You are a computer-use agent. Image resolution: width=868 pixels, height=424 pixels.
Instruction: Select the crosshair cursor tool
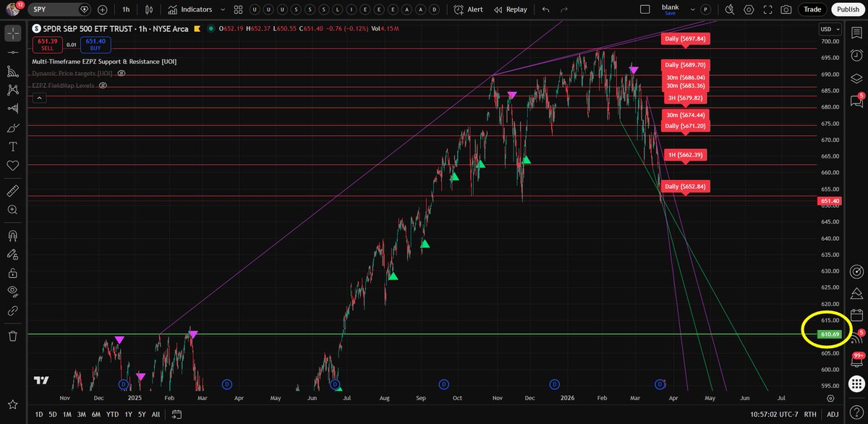point(12,33)
